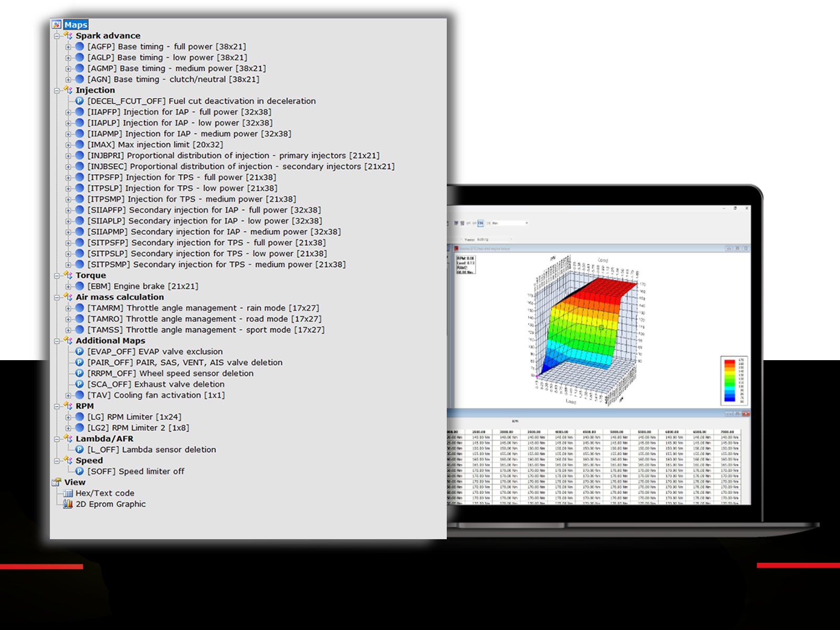Click the SOFF speed limiter patch icon

tap(79, 471)
